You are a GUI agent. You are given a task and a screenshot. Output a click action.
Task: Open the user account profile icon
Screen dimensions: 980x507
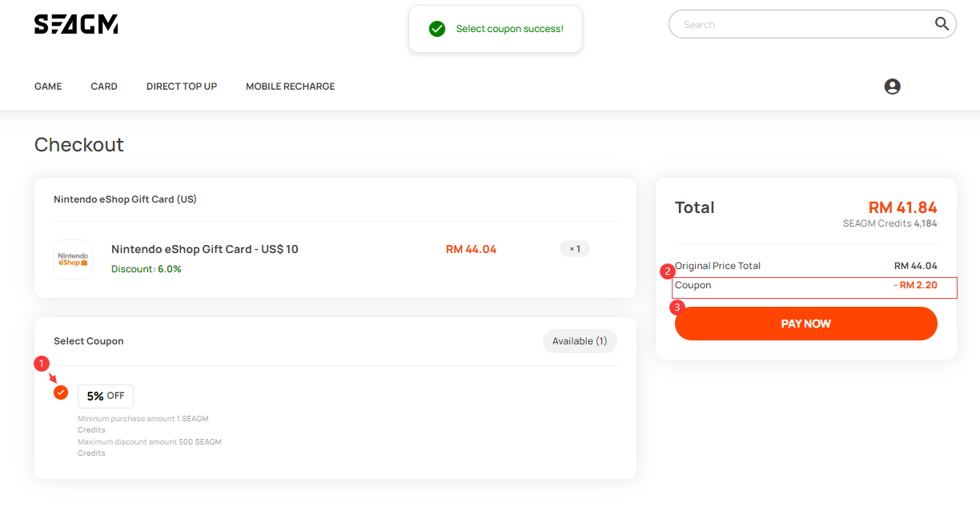pos(892,87)
